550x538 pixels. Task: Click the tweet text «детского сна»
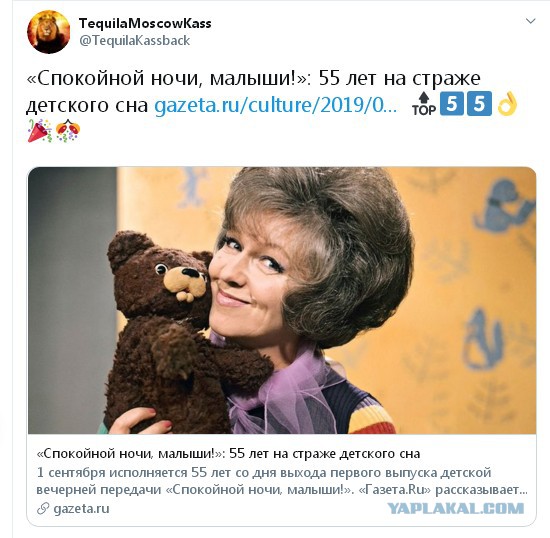click(x=87, y=105)
